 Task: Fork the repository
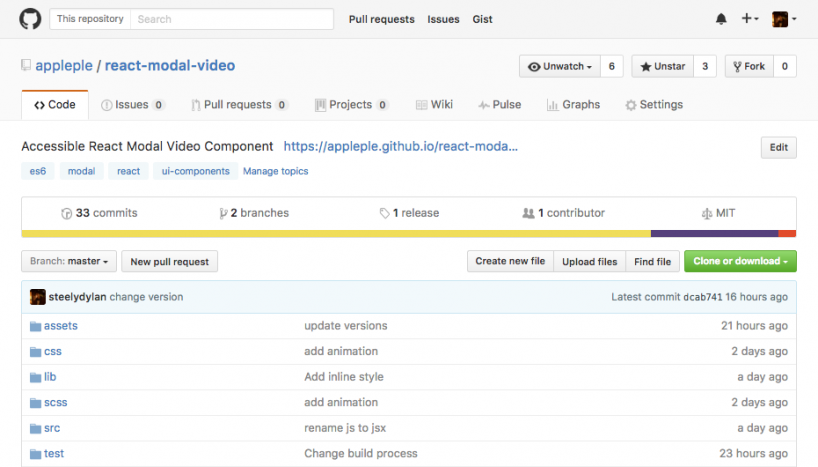(x=749, y=66)
